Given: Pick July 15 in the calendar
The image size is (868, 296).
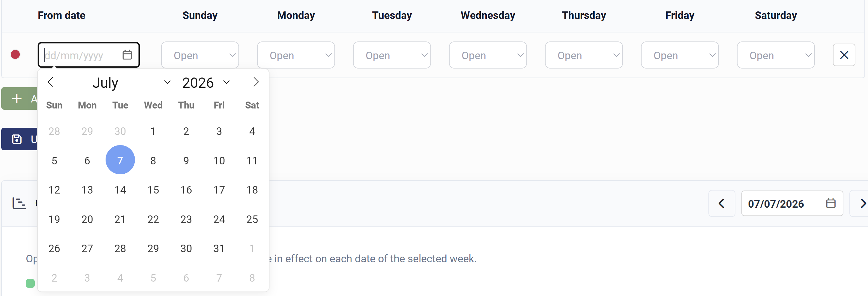Looking at the screenshot, I should click(x=153, y=190).
